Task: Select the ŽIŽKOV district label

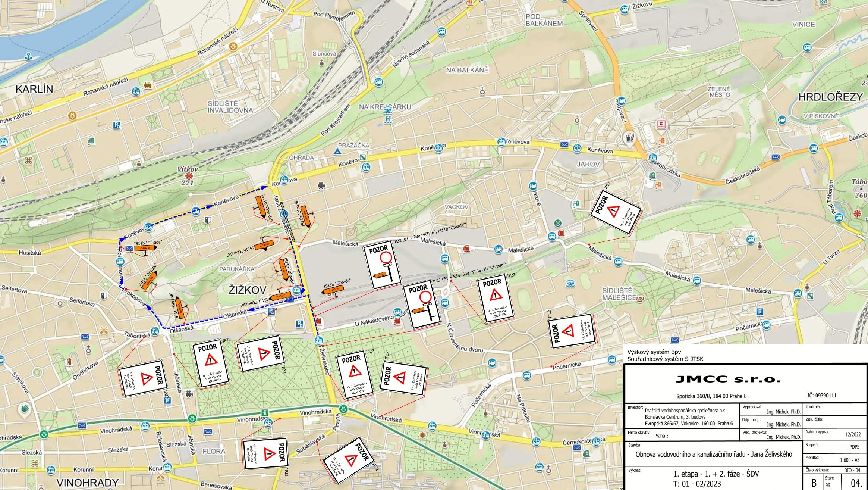Action: [247, 290]
